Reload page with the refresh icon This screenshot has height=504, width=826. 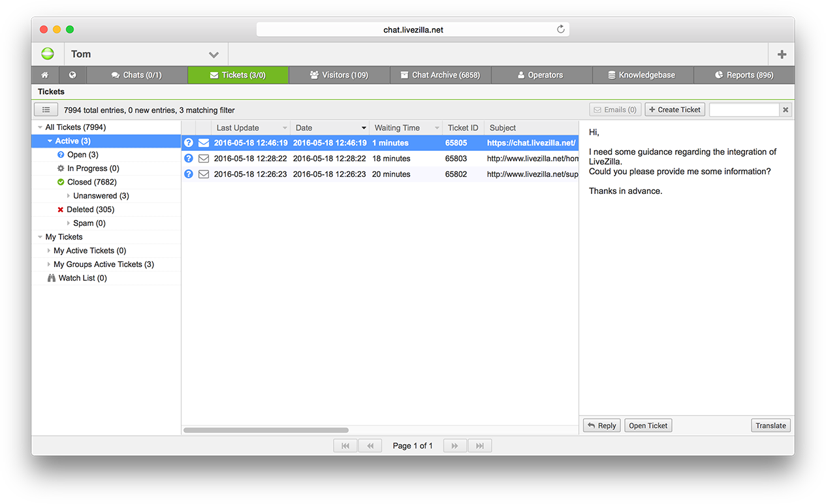[560, 29]
